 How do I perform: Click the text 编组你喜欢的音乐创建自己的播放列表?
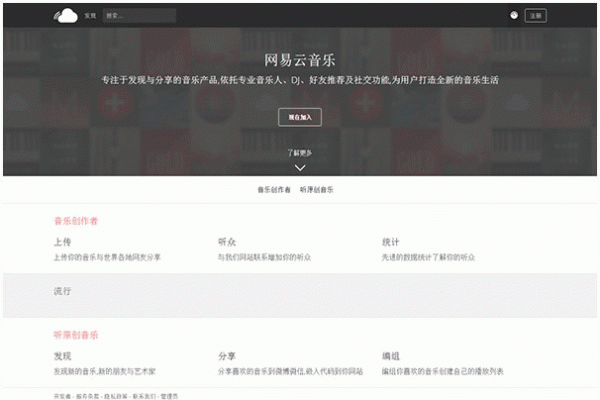point(443,371)
